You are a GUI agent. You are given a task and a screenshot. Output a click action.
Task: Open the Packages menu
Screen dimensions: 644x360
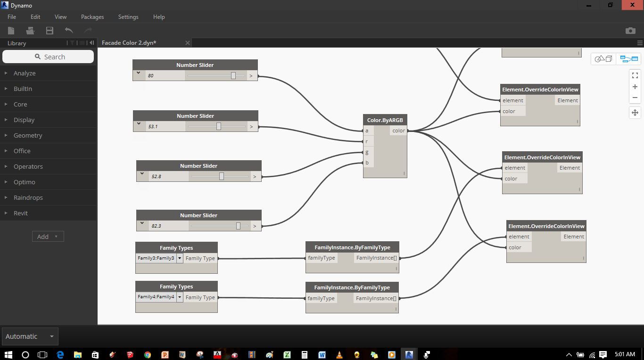point(92,16)
